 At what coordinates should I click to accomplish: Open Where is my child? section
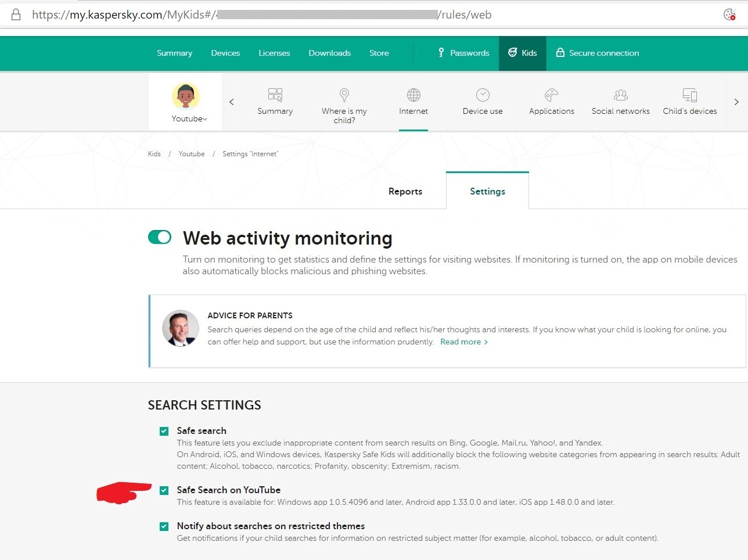click(344, 116)
